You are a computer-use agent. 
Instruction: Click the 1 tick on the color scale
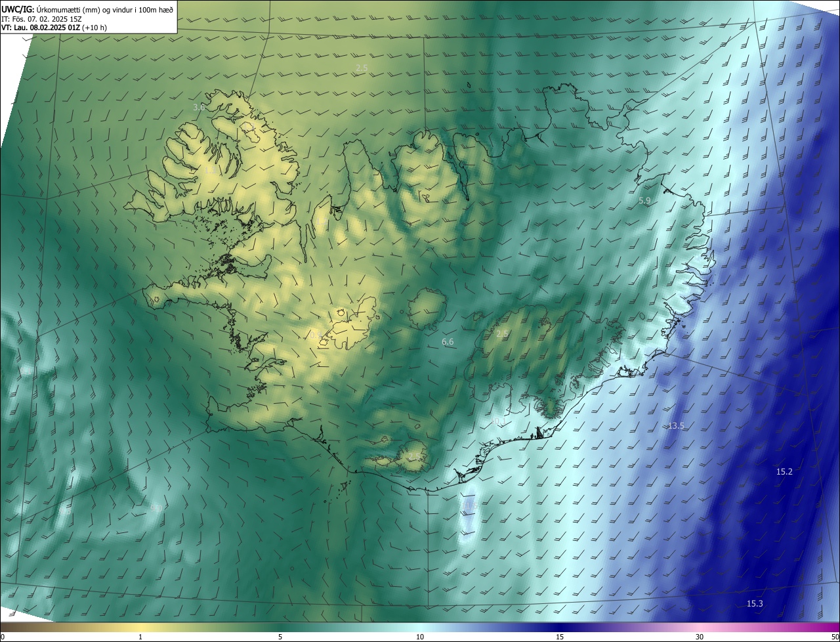click(x=140, y=637)
